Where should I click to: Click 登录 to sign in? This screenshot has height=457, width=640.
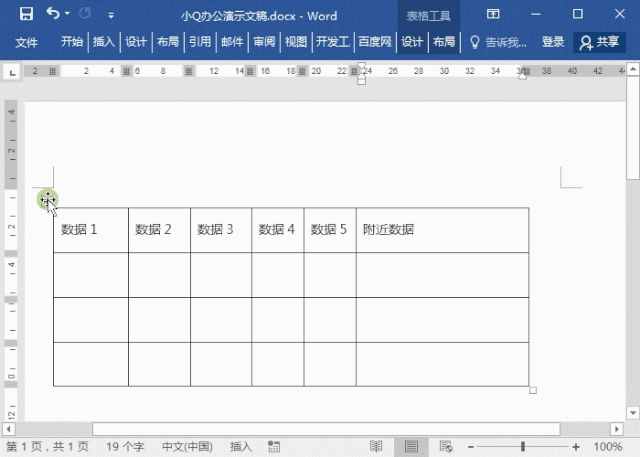pos(553,42)
